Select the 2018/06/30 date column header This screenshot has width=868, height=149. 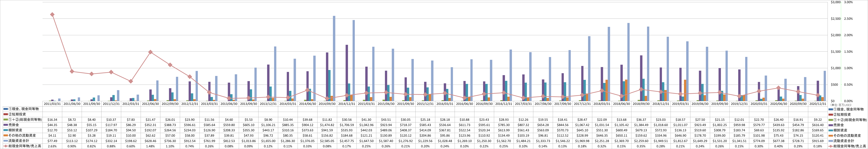click(x=621, y=104)
